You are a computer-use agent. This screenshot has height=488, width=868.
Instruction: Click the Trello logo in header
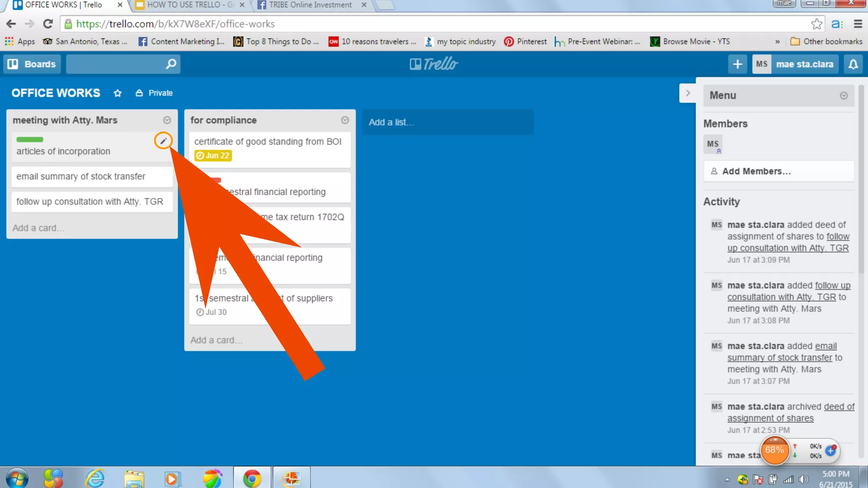(434, 64)
